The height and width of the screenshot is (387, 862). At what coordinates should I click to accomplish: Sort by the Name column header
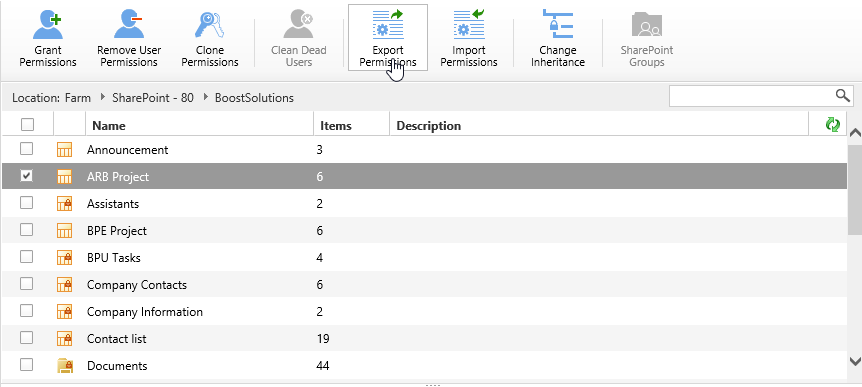109,126
